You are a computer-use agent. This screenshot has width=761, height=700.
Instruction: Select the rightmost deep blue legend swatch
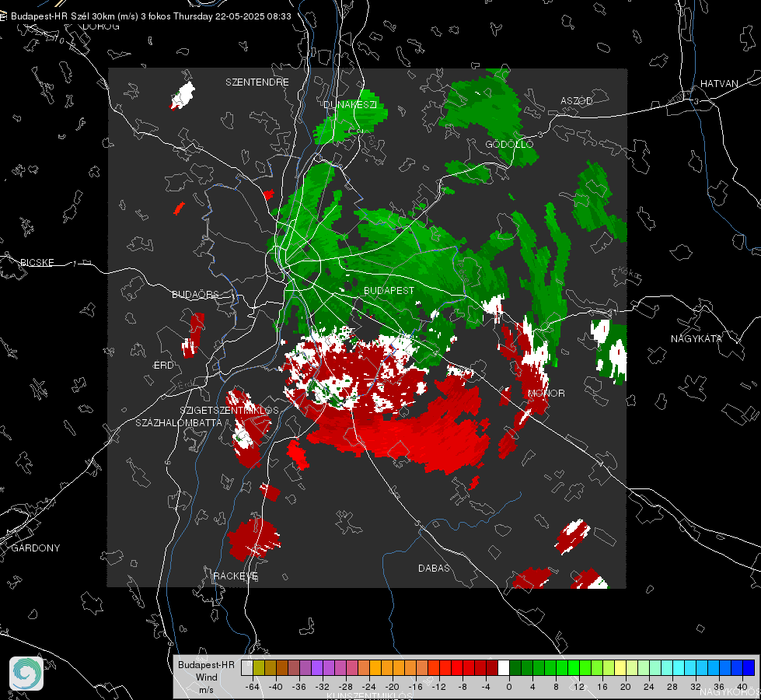[749, 667]
